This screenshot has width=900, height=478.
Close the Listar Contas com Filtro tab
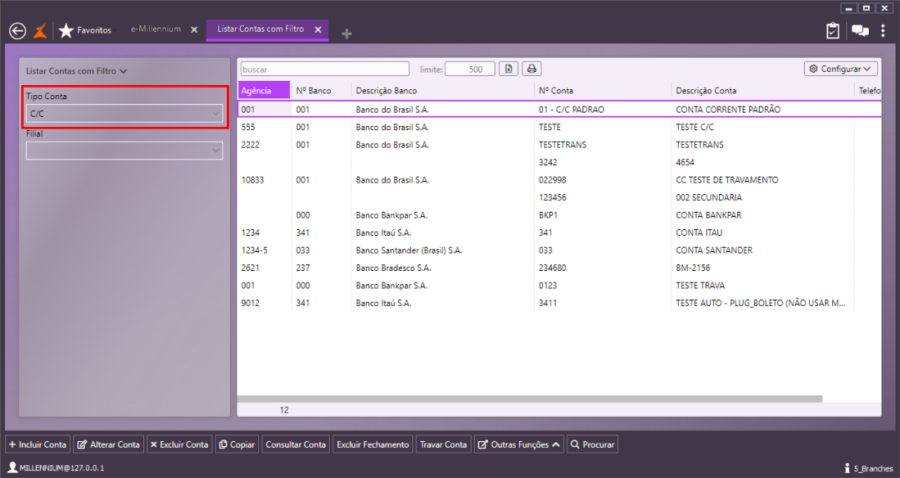point(318,30)
